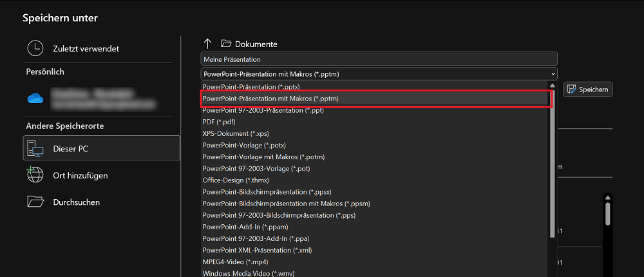Choose PowerPoint-Vorlage (*.potx)

pos(375,145)
